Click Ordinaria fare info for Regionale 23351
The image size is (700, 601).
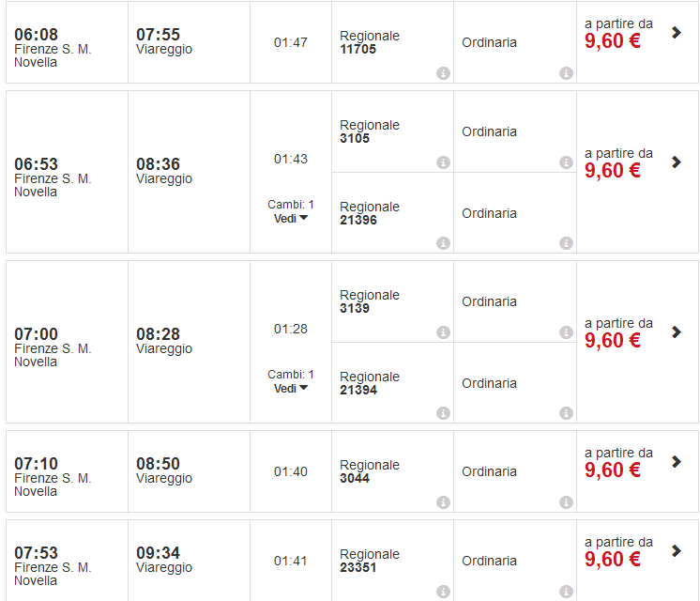click(566, 592)
